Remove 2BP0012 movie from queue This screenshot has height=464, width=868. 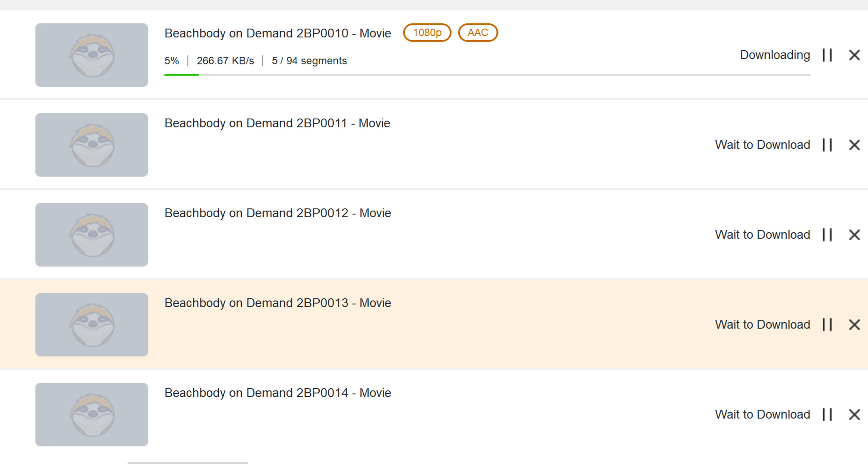854,235
